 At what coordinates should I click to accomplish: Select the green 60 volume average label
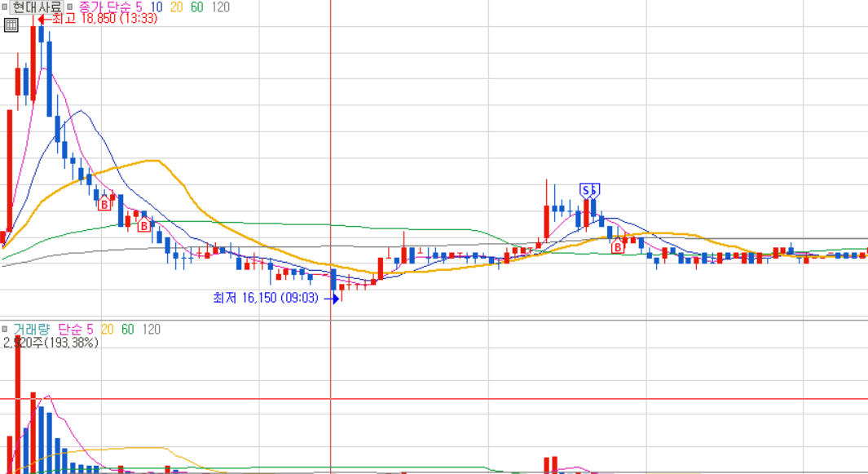[128, 330]
